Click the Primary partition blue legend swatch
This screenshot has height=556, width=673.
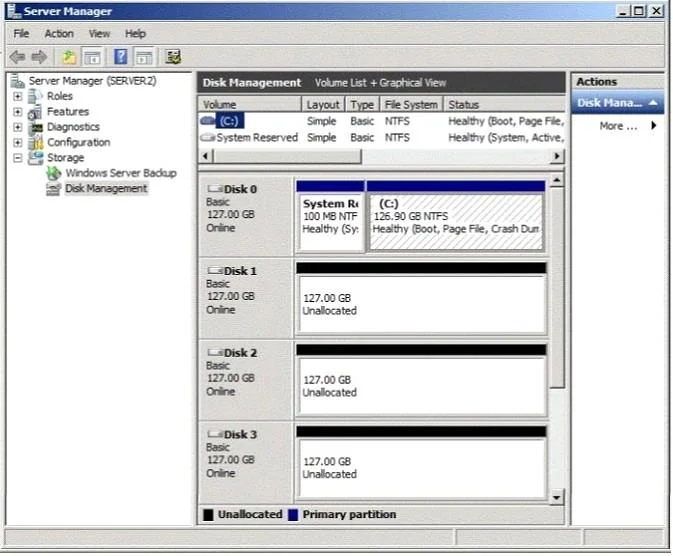[293, 515]
